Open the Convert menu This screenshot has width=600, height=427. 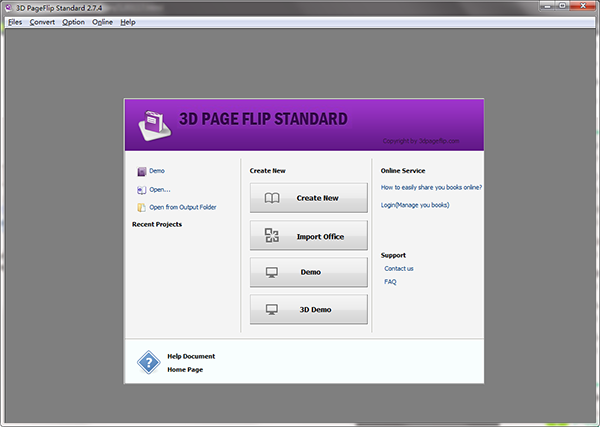point(42,22)
